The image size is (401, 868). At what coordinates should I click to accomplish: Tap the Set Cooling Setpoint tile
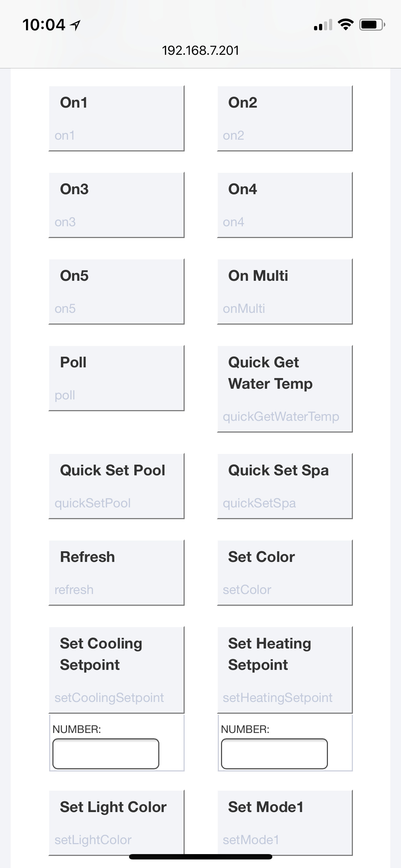click(x=117, y=670)
